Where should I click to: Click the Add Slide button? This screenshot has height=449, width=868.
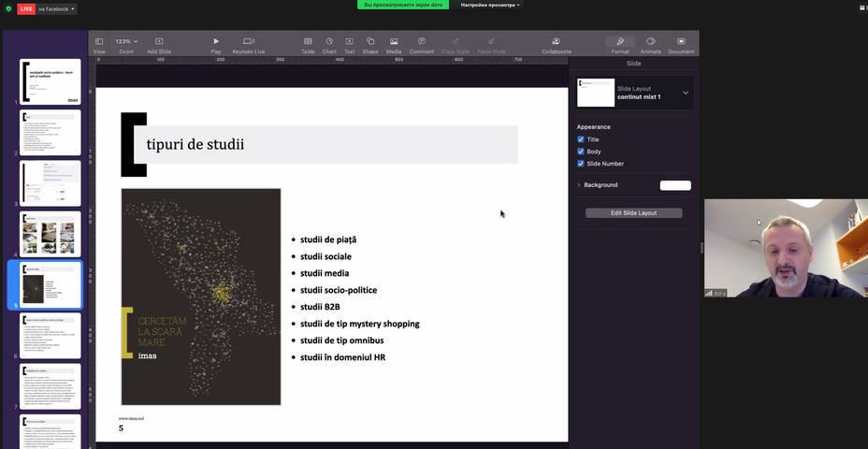pos(159,41)
